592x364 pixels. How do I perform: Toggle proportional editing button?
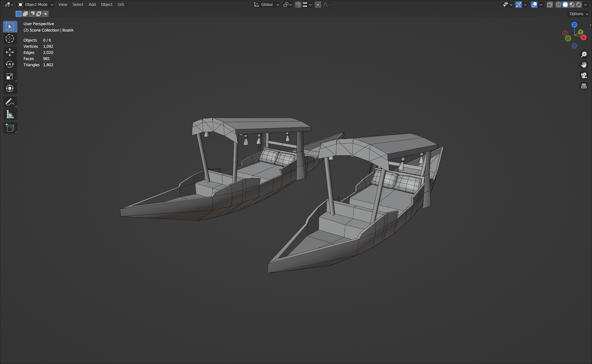(318, 5)
